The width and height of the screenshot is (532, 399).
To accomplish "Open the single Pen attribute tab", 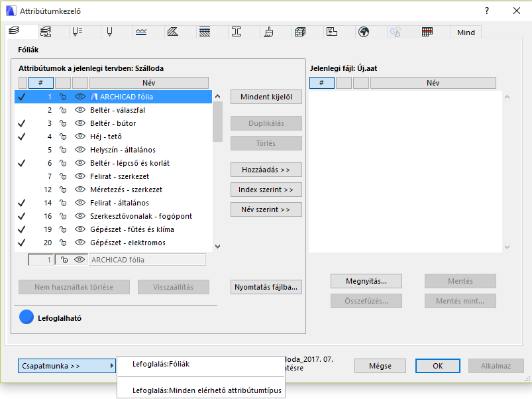I will pyautogui.click(x=109, y=32).
